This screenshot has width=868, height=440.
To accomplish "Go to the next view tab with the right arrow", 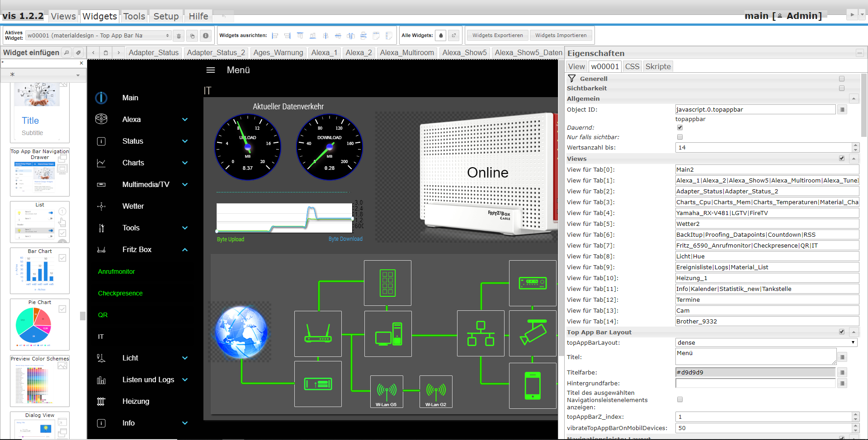I will tap(119, 52).
